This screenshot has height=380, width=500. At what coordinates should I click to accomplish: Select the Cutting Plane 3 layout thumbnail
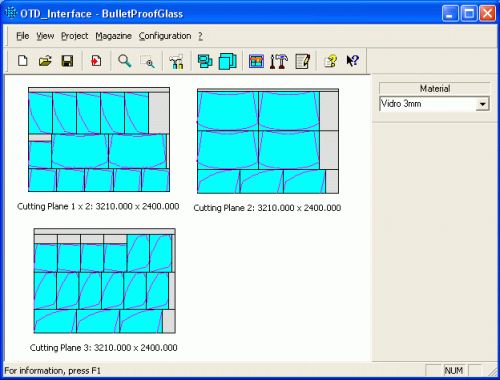click(x=105, y=281)
